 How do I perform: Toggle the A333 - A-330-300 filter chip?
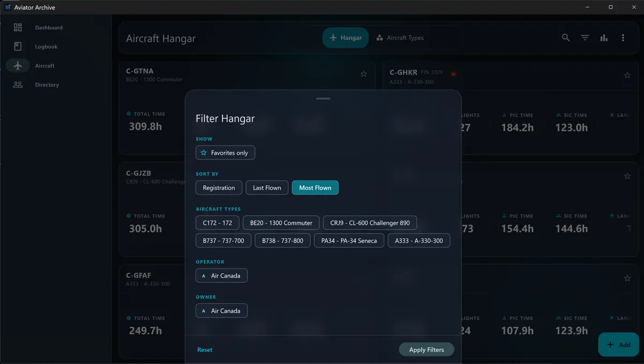tap(419, 241)
